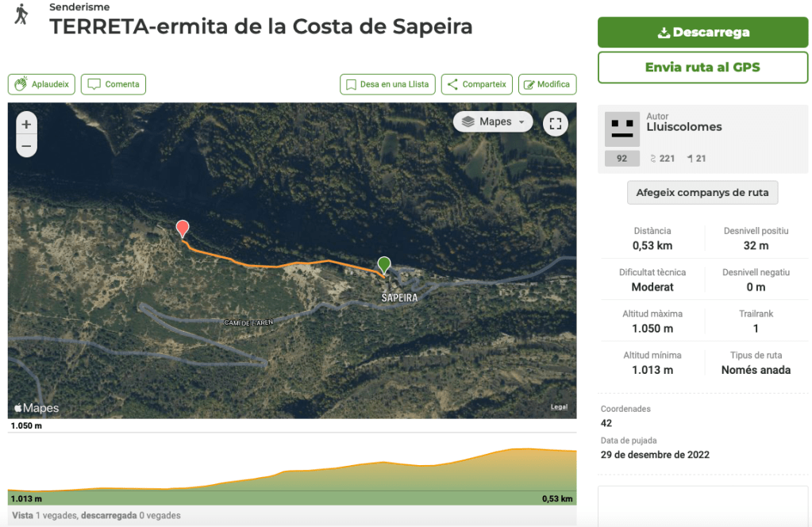The height and width of the screenshot is (527, 812).
Task: Open the Comenta comment button
Action: click(114, 84)
